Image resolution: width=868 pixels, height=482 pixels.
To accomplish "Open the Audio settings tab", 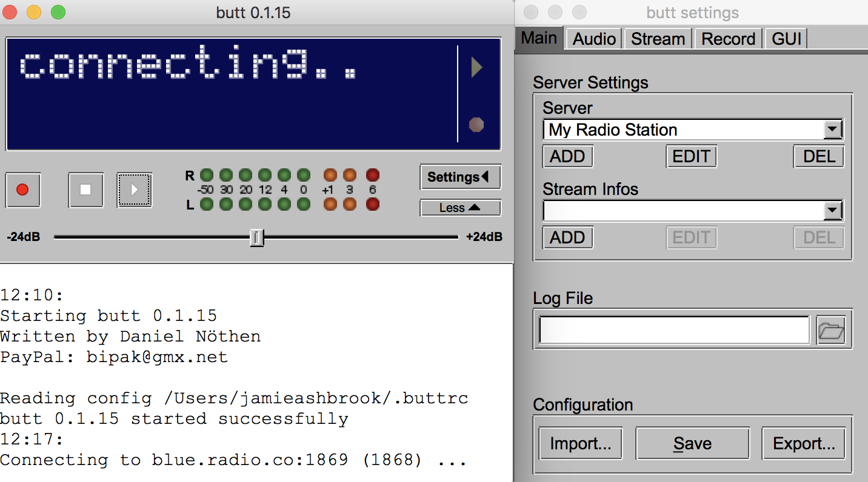I will click(594, 39).
